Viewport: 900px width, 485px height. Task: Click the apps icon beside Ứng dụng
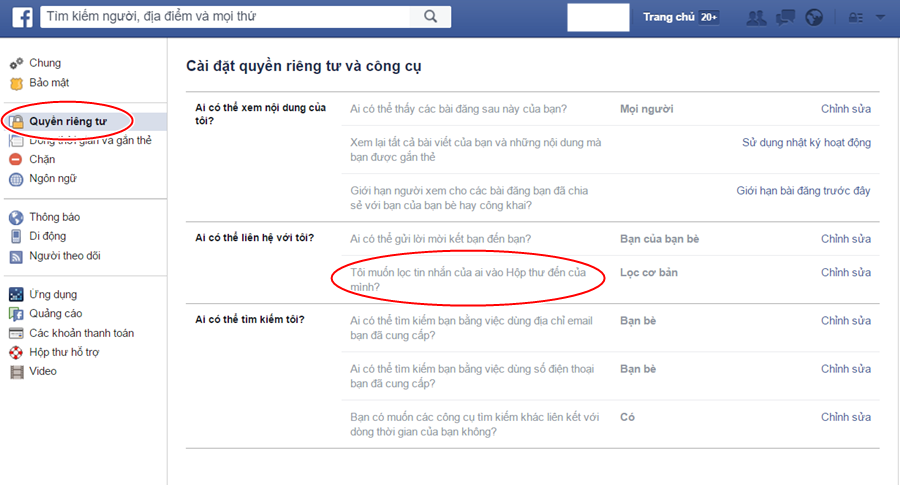click(16, 294)
